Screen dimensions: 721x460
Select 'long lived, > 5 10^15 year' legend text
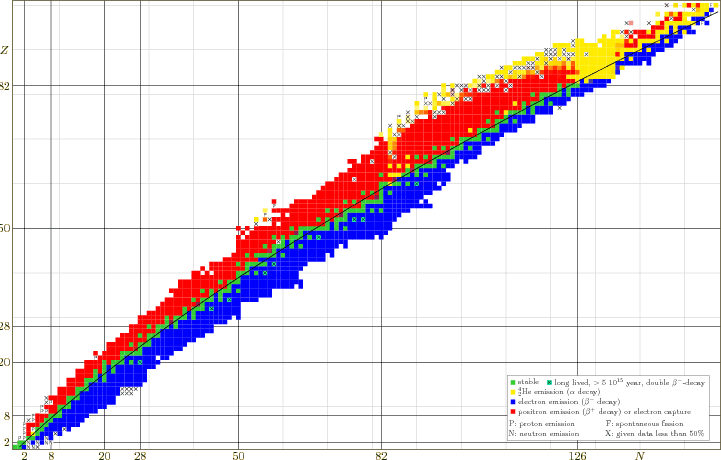(598, 382)
